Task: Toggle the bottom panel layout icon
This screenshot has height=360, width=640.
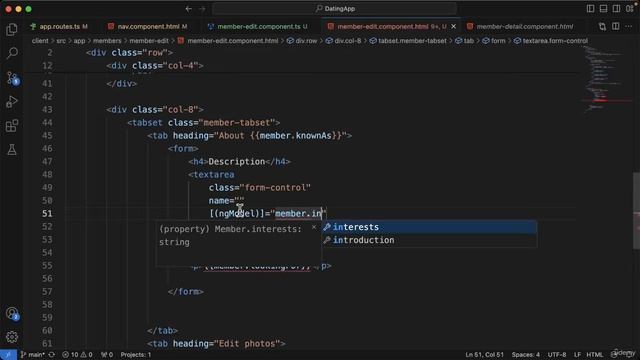Action: point(603,9)
